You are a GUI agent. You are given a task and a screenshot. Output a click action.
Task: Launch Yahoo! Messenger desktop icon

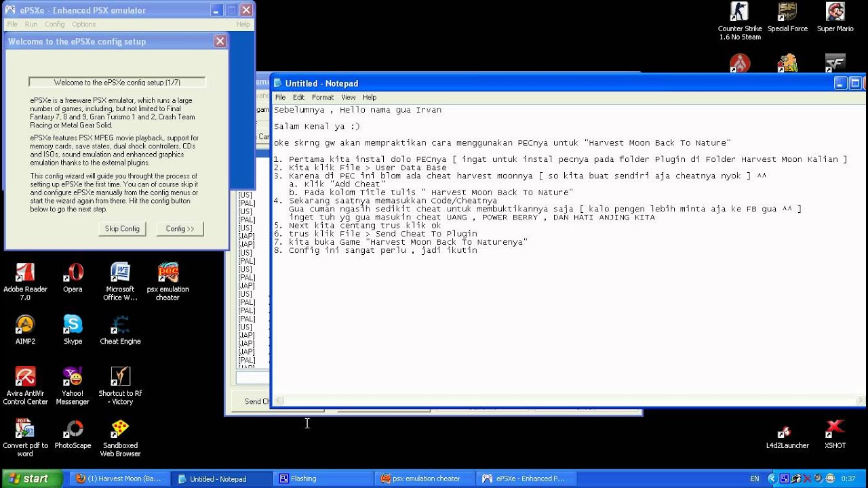73,386
